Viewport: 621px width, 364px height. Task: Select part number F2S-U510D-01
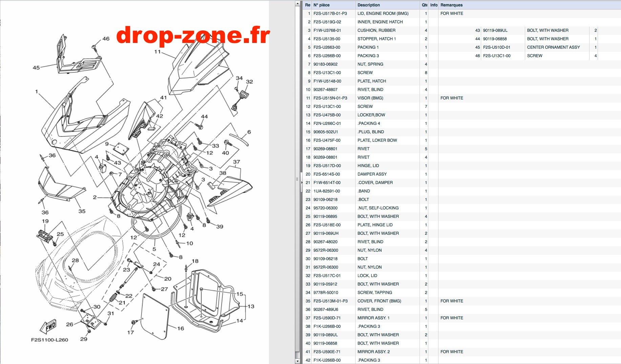tap(496, 47)
